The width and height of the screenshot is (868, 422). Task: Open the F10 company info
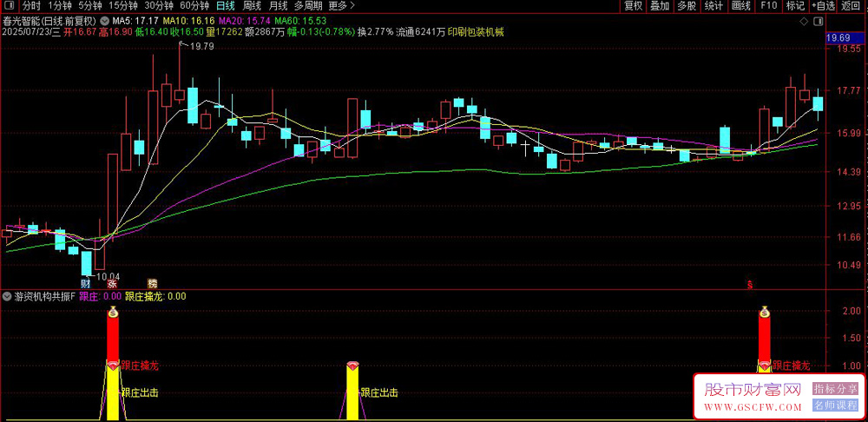pyautogui.click(x=768, y=6)
